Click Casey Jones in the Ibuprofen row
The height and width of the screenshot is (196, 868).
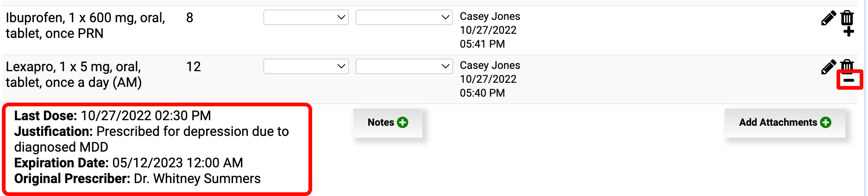[x=490, y=17]
